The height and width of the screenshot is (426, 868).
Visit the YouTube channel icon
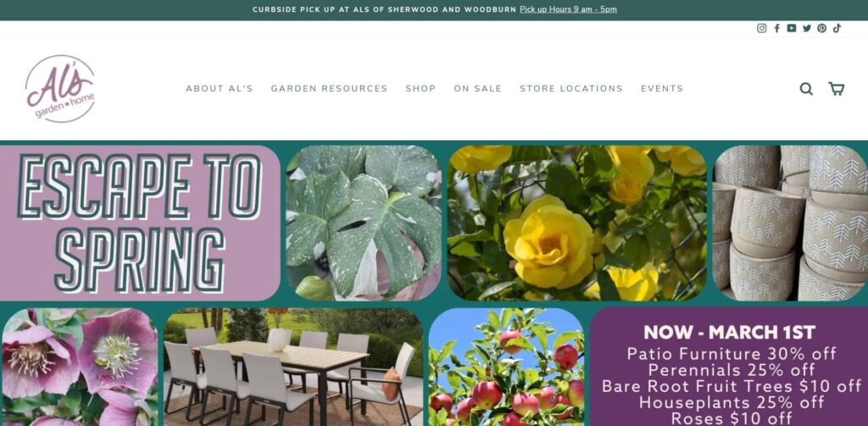point(792,28)
